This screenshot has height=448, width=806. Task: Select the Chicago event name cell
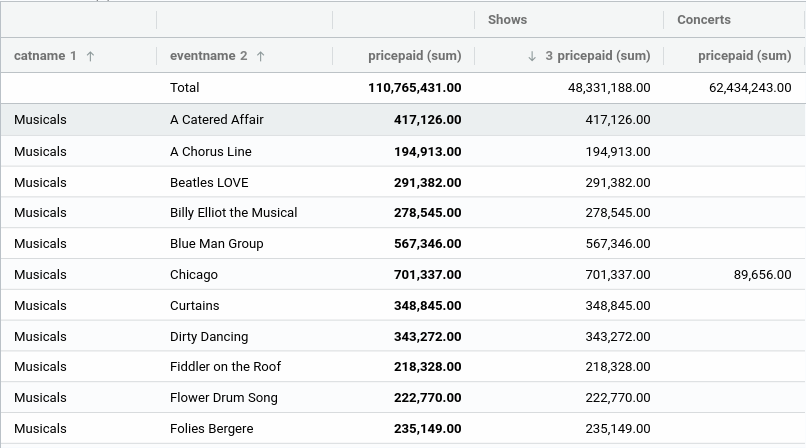click(x=194, y=275)
